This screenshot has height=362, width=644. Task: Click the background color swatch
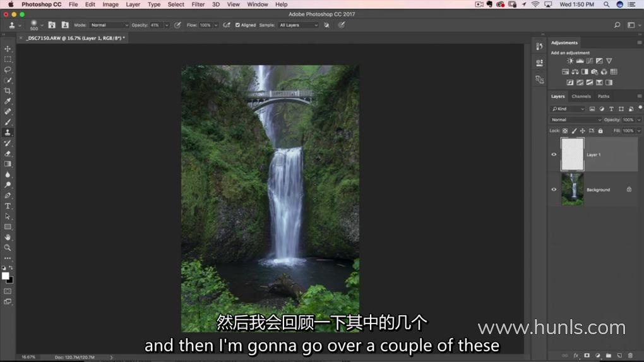coord(11,281)
